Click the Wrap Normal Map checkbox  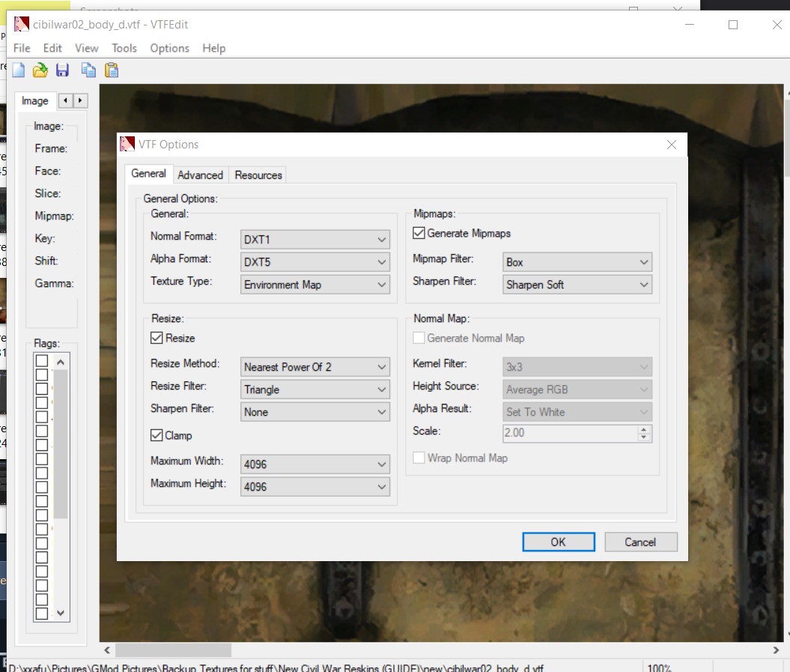[x=418, y=458]
